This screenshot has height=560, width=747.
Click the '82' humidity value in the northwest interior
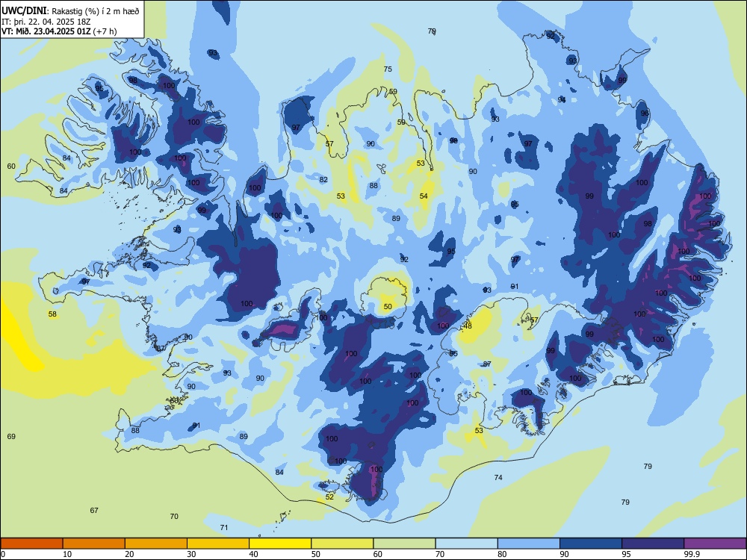click(x=323, y=179)
